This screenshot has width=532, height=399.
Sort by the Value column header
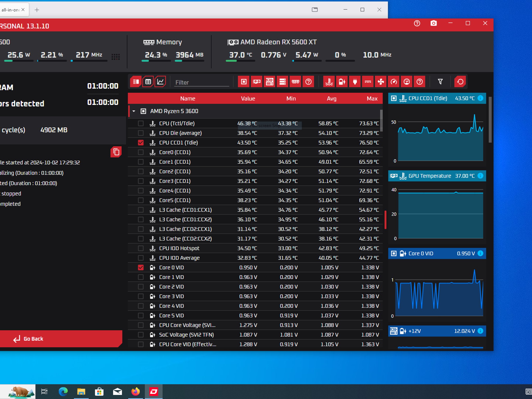click(x=248, y=98)
